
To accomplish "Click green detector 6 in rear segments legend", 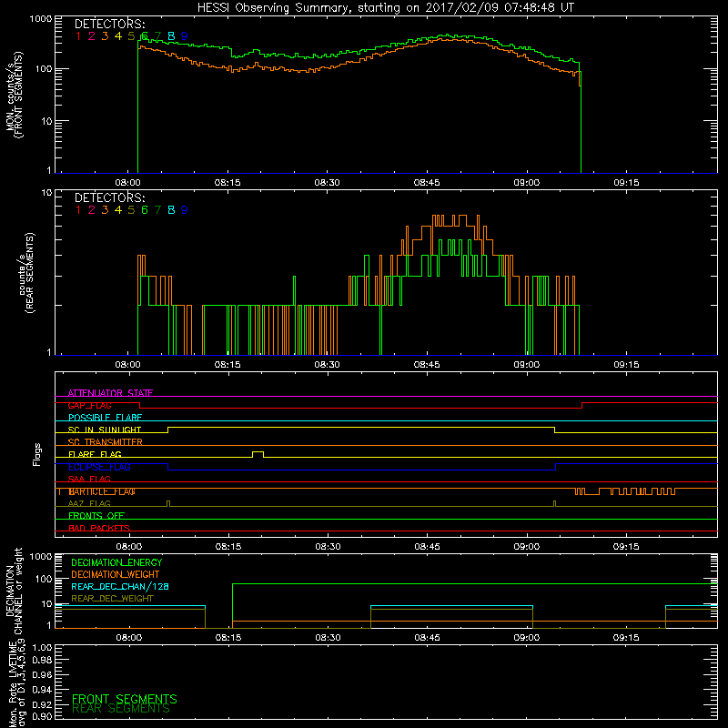I will (x=145, y=210).
